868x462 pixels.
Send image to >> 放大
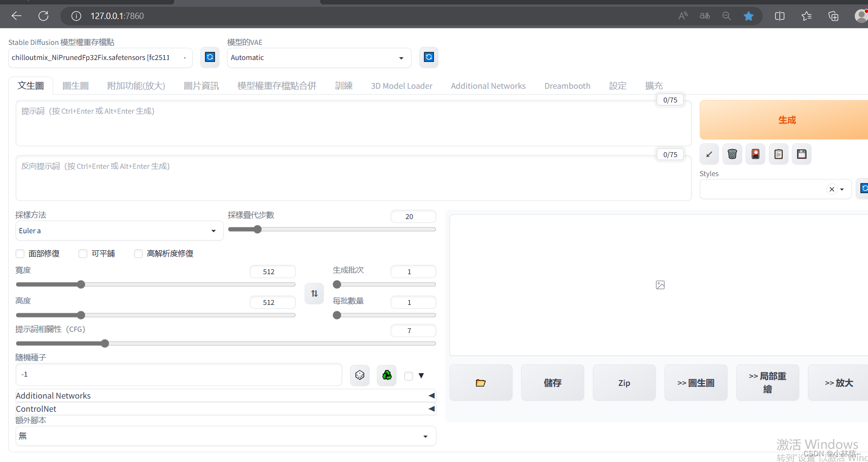(838, 383)
